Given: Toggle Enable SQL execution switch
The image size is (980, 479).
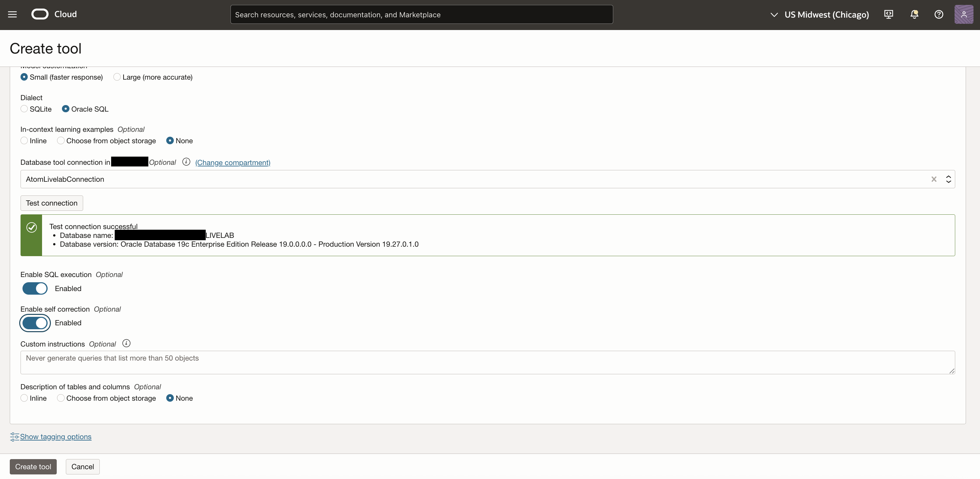Looking at the screenshot, I should coord(35,288).
